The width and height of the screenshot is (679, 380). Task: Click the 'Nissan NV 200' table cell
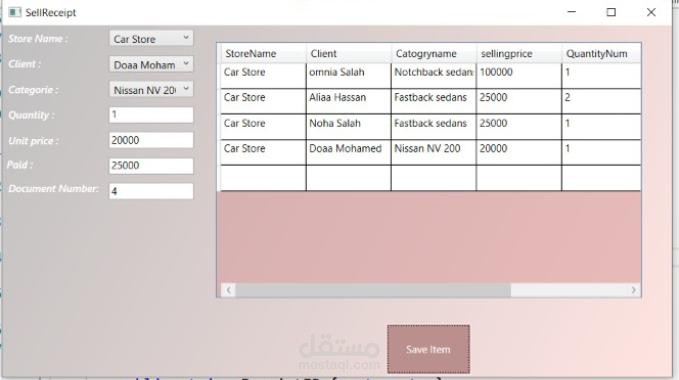coord(434,152)
